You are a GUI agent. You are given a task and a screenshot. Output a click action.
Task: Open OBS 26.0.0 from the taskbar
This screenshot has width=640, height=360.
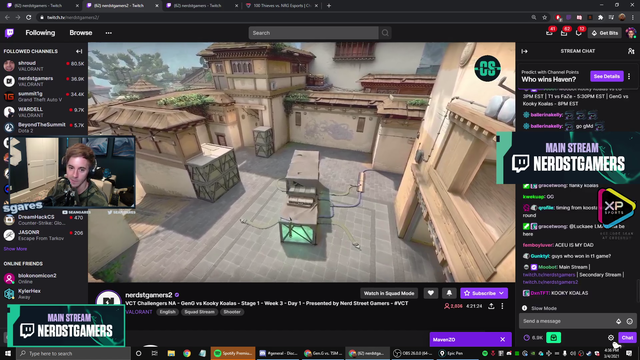pyautogui.click(x=413, y=353)
